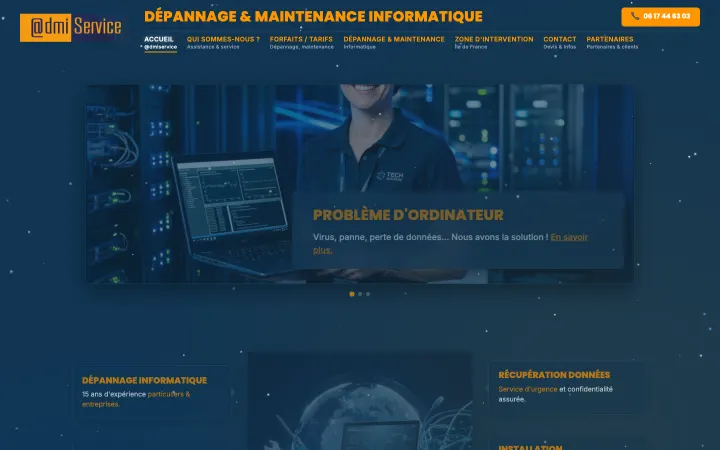The height and width of the screenshot is (450, 720).
Task: Open the Partenaires menu item
Action: point(612,43)
